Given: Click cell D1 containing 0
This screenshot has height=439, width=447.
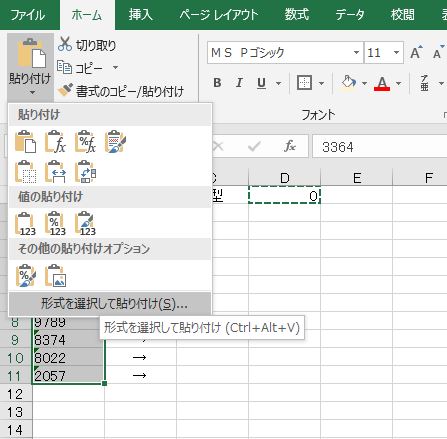Looking at the screenshot, I should coord(284,195).
